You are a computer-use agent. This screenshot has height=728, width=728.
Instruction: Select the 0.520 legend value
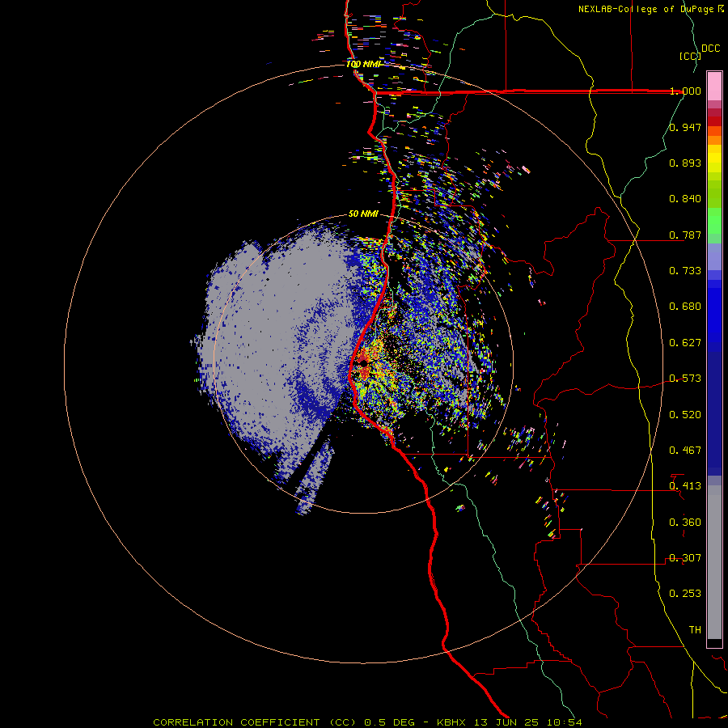coord(685,415)
